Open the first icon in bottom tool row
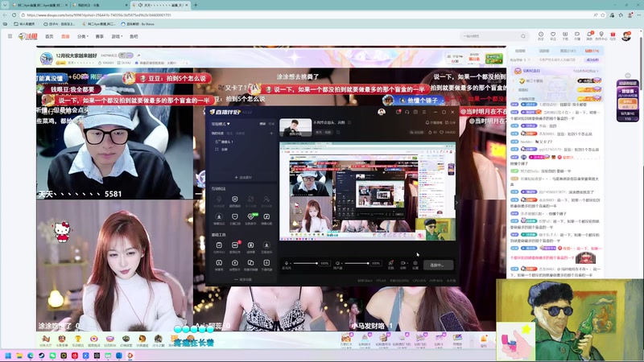This screenshot has width=644, height=362. [x=219, y=265]
